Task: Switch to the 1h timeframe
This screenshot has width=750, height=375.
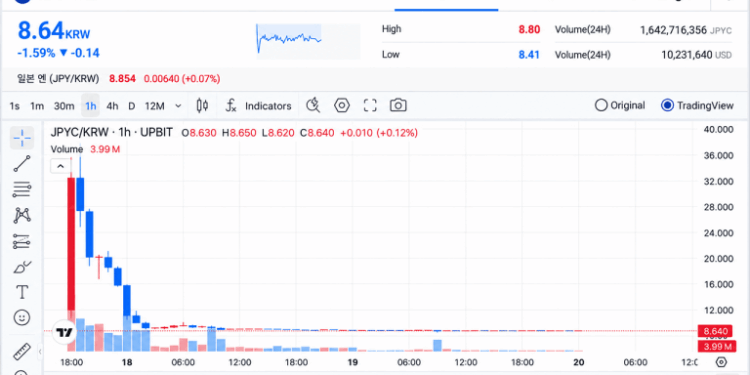Action: tap(90, 106)
